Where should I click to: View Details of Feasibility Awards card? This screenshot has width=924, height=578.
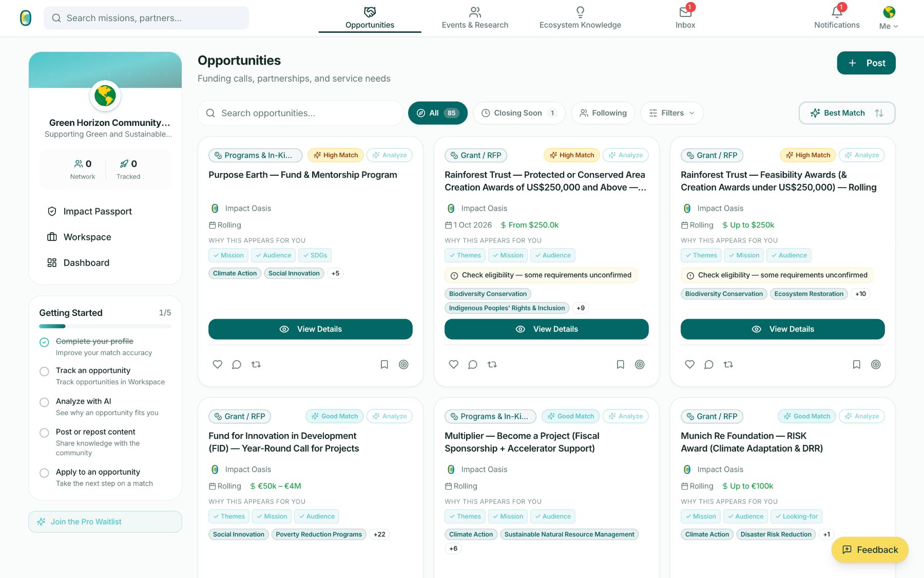point(783,329)
